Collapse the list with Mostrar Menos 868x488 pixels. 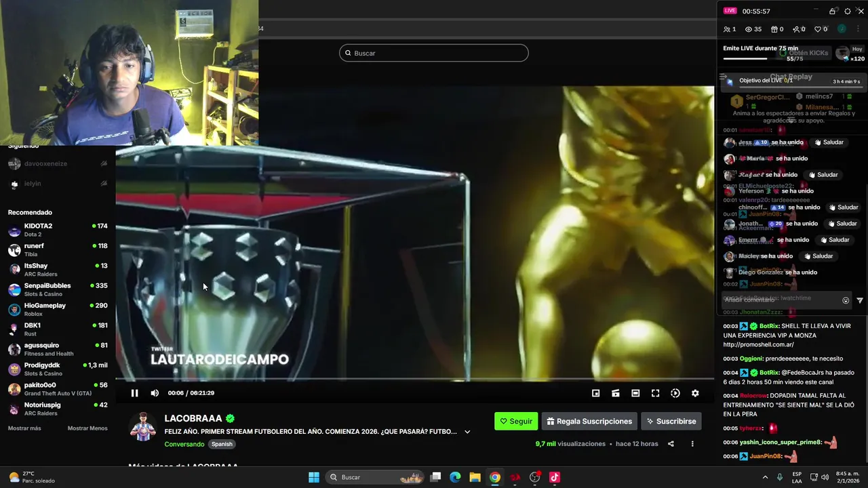pos(87,428)
